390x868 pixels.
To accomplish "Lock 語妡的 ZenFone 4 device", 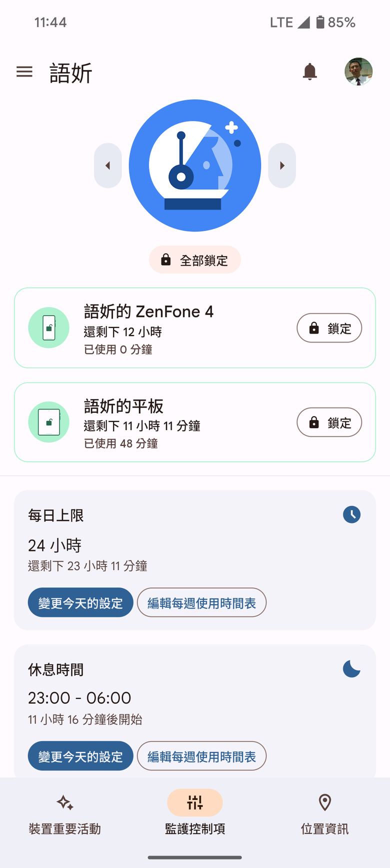I will 329,328.
